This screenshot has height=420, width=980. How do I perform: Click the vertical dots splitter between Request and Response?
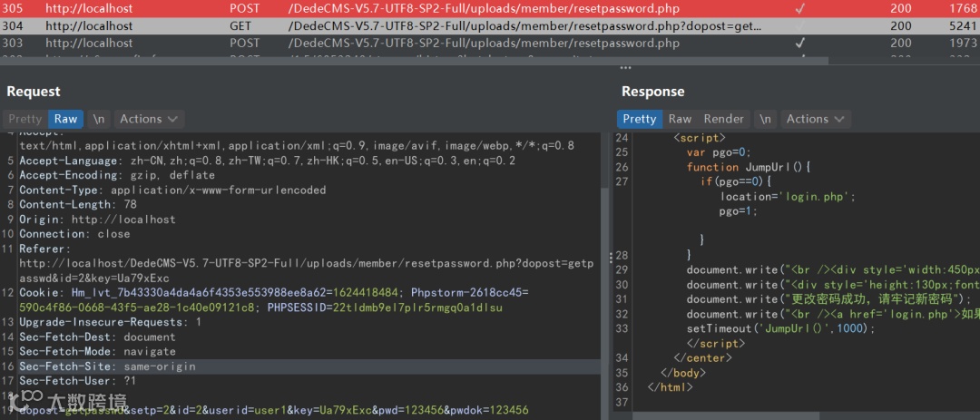[x=611, y=256]
